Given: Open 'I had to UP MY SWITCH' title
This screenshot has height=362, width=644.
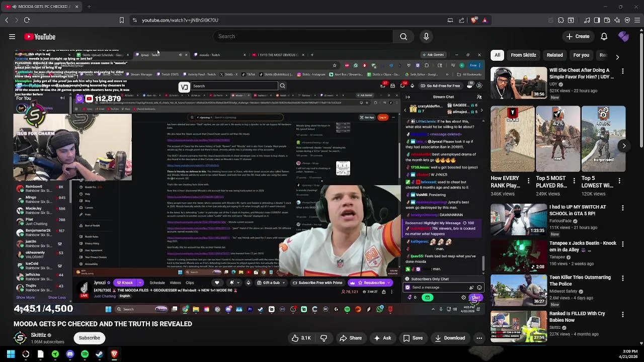Looking at the screenshot, I should click(578, 210).
